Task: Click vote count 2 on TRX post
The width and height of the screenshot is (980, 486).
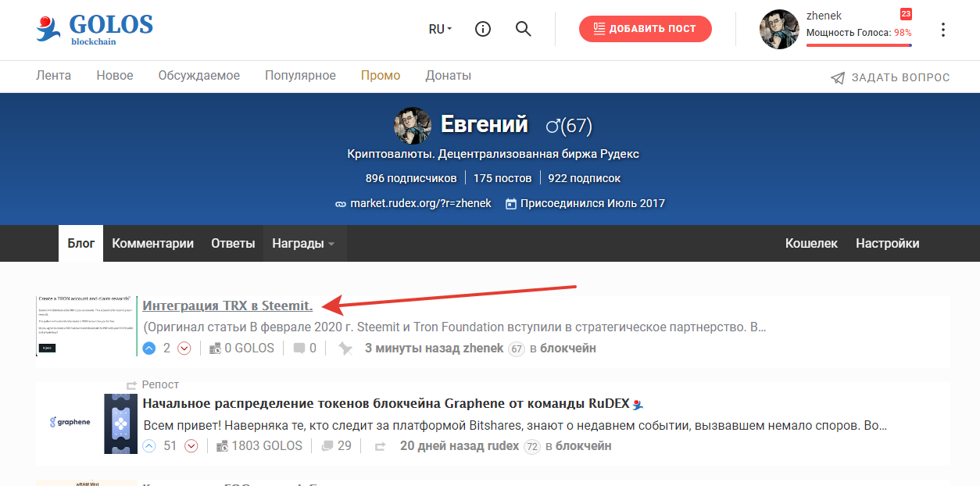Action: [x=166, y=348]
